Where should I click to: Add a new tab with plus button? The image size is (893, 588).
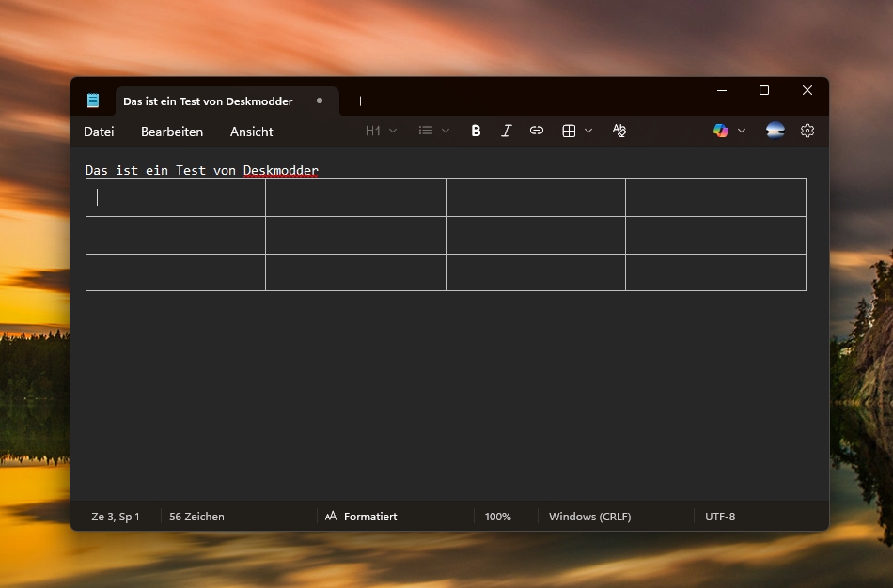(360, 101)
